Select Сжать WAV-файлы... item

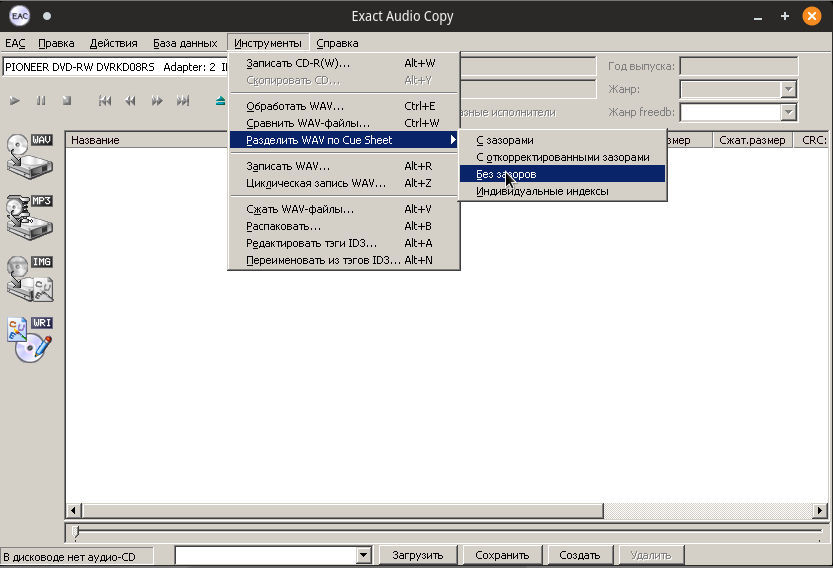tap(344, 209)
